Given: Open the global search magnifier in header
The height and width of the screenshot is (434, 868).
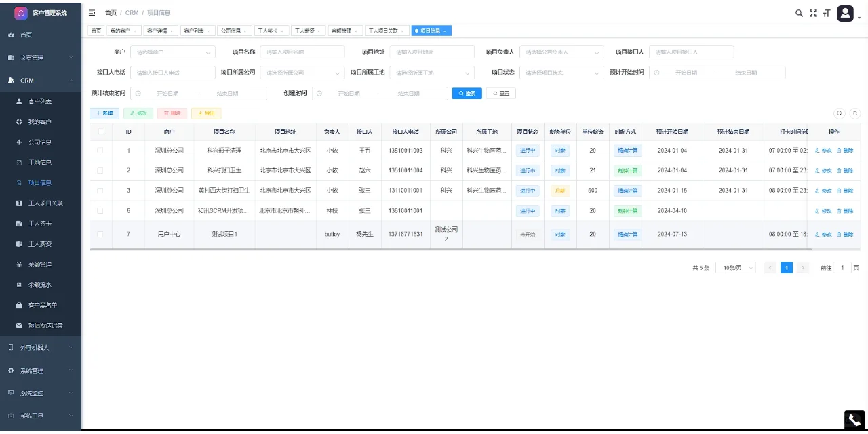Looking at the screenshot, I should coord(799,12).
